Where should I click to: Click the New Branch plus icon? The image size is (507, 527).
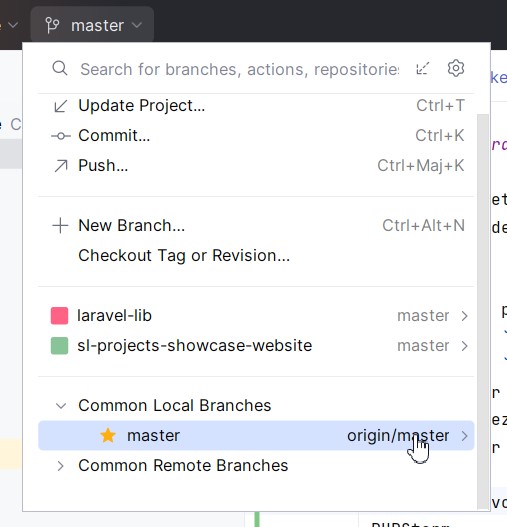[60, 226]
